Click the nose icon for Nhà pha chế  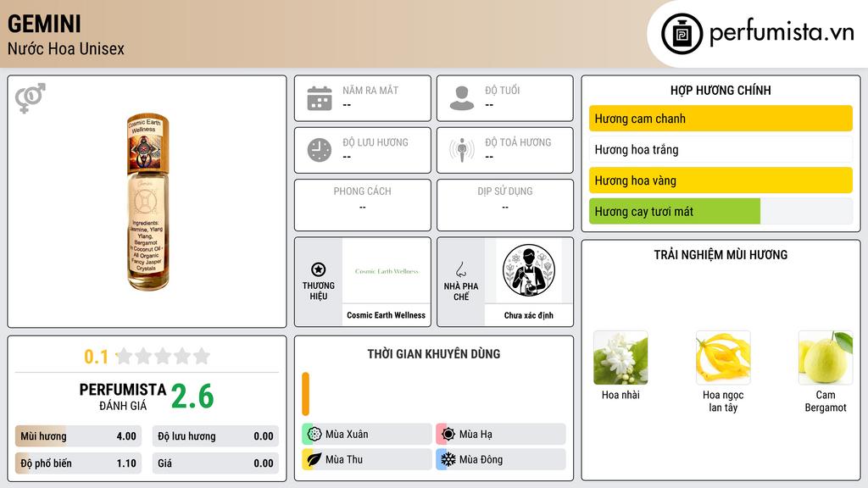[x=460, y=269]
